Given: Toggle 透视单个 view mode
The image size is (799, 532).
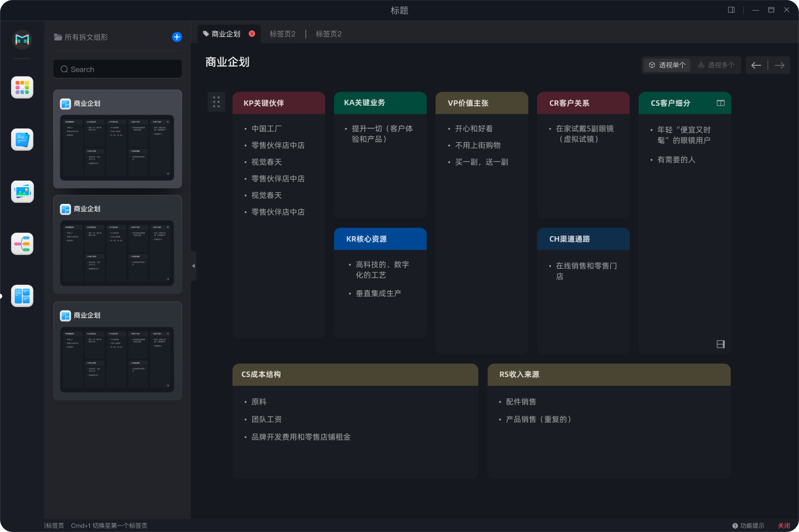Looking at the screenshot, I should click(x=667, y=65).
